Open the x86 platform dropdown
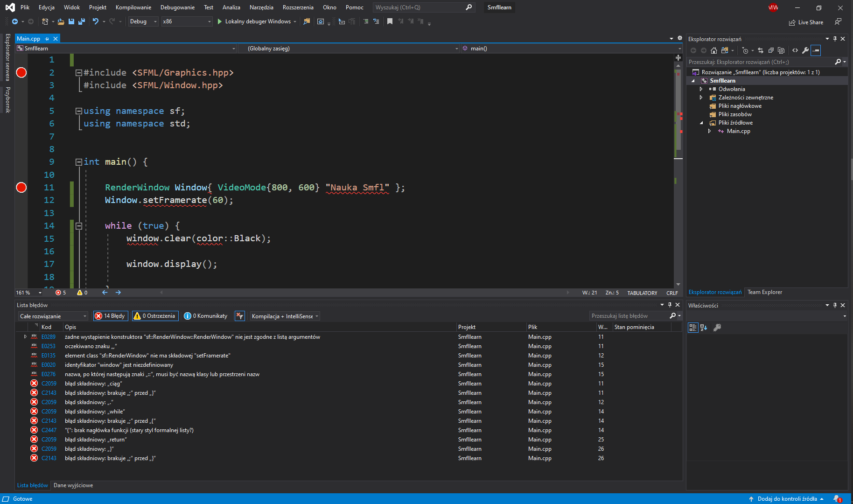The width and height of the screenshot is (853, 504). [x=187, y=21]
